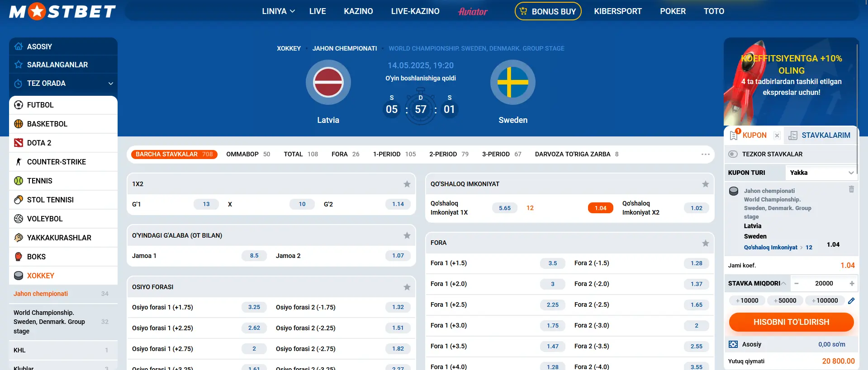Expand the Liniya menu dropdown
The height and width of the screenshot is (370, 868).
tap(278, 11)
